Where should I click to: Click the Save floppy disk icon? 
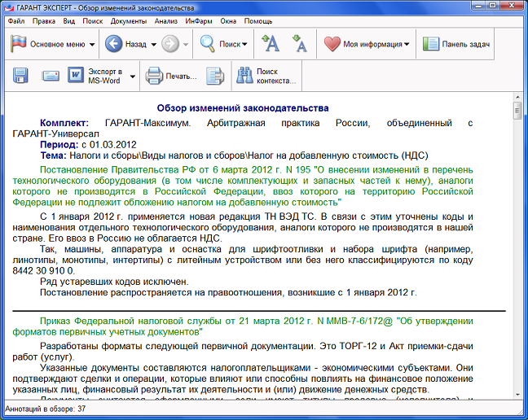(x=21, y=77)
